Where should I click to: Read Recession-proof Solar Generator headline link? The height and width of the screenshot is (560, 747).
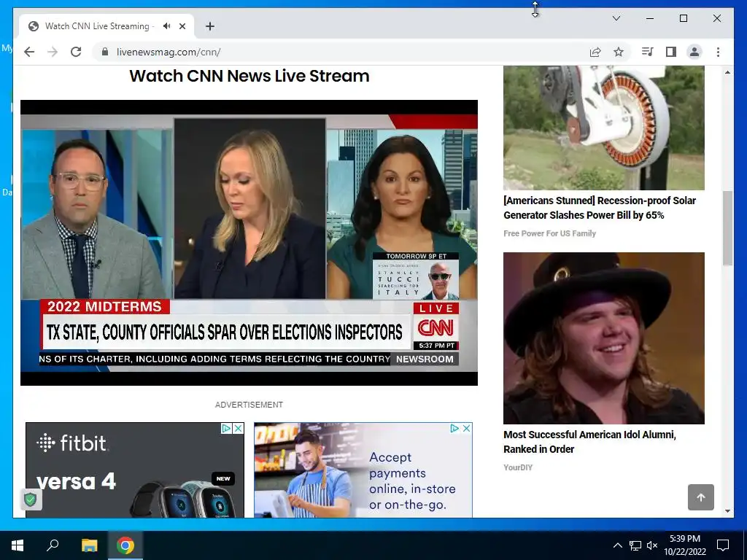[x=600, y=208]
